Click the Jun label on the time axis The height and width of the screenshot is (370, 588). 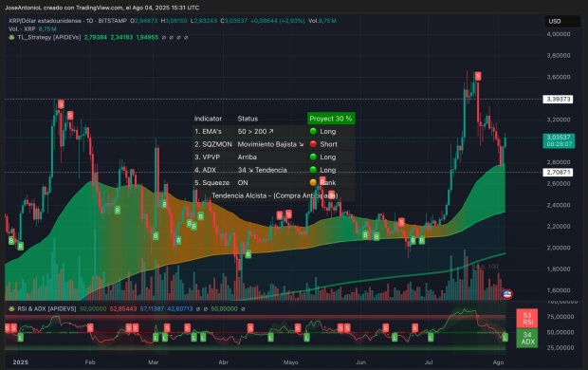point(360,362)
